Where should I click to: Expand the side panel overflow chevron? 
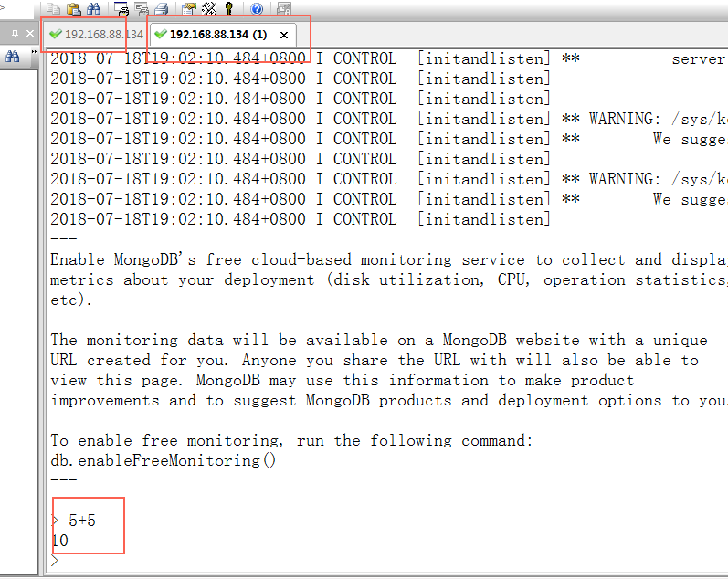[x=34, y=51]
